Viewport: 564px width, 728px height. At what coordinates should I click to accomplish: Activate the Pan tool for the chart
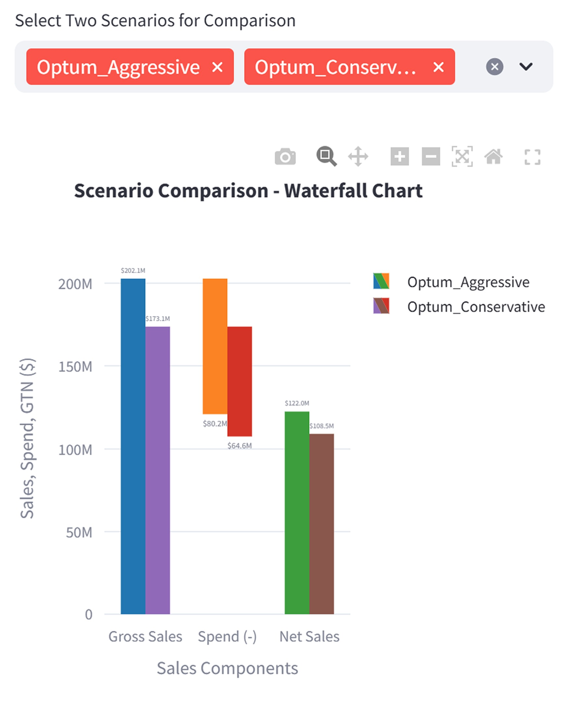(359, 157)
